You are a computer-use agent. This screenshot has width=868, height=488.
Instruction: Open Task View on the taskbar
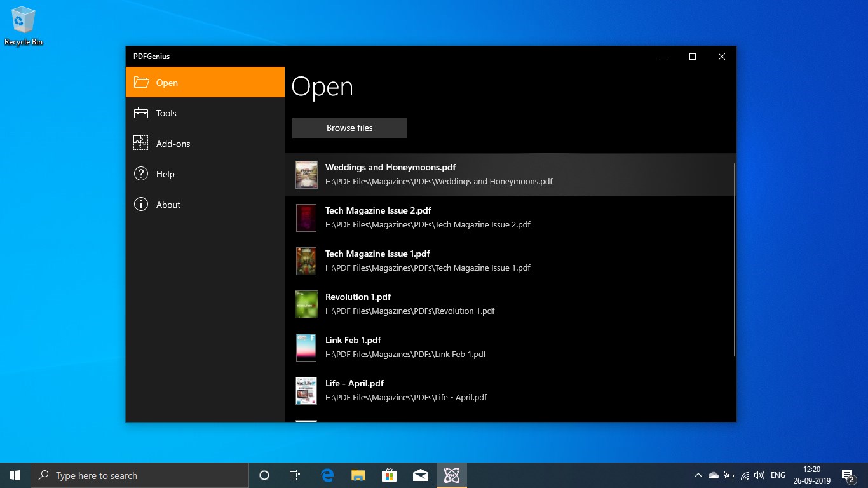point(295,475)
